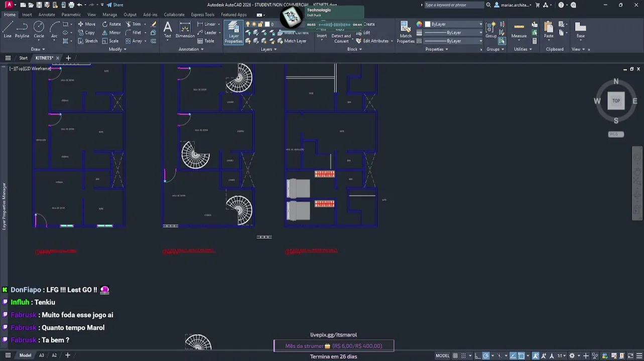Toggle drawing grid display in status bar
The image size is (644, 361).
(456, 355)
